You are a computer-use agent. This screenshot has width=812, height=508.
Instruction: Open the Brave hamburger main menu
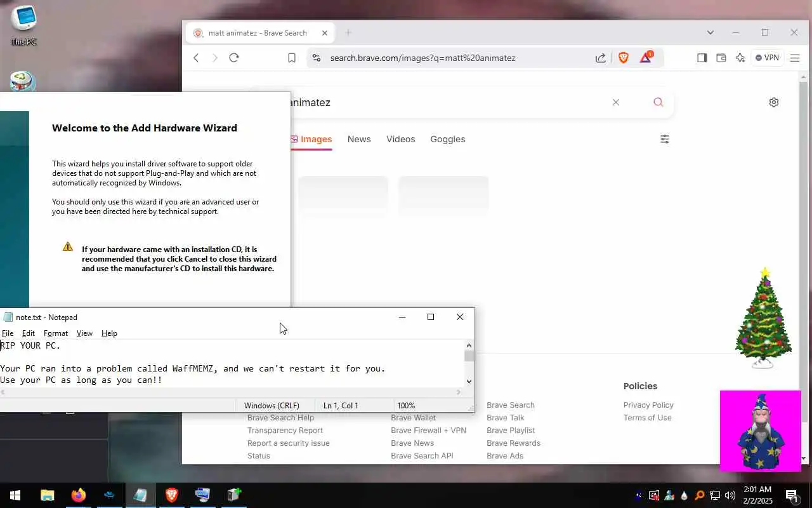pyautogui.click(x=795, y=58)
